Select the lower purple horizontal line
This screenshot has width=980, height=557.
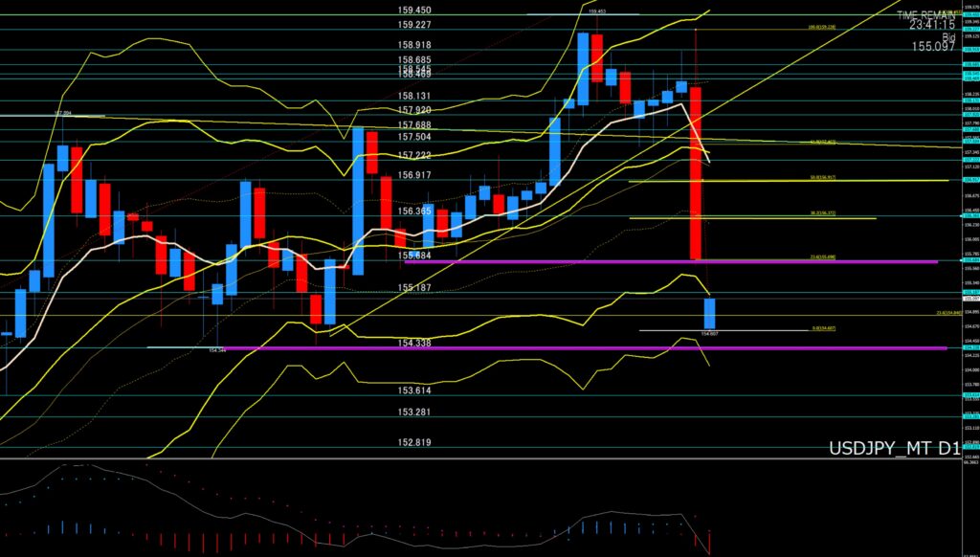point(574,348)
